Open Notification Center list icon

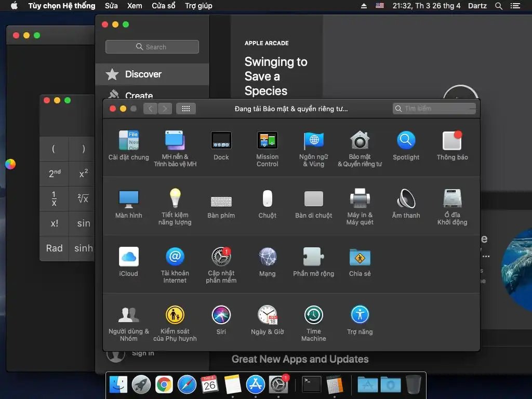(515, 6)
